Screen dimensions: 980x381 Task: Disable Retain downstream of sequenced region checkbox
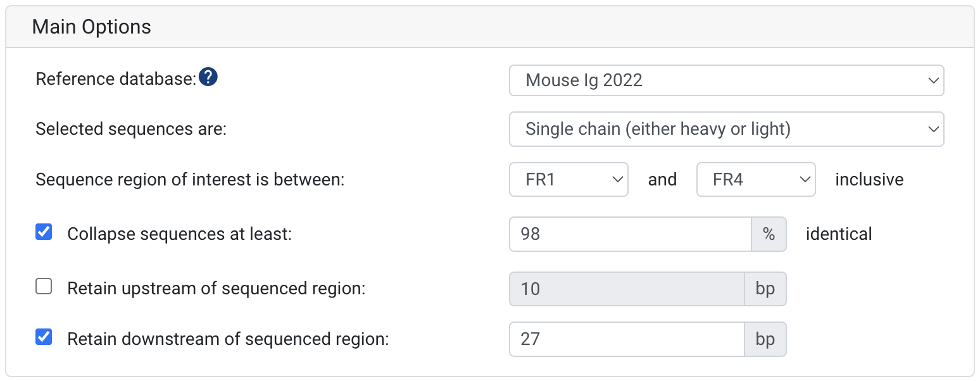click(x=44, y=337)
